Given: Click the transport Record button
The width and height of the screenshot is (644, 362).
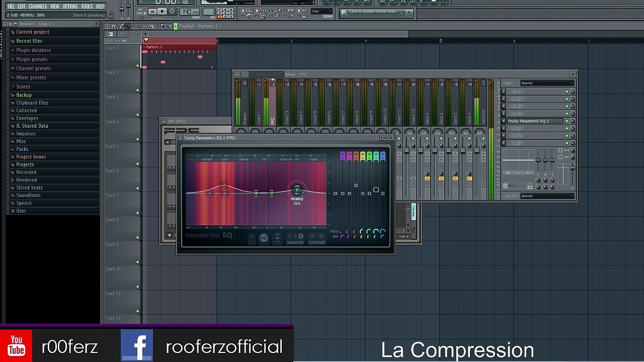Looking at the screenshot, I should coord(172,11).
